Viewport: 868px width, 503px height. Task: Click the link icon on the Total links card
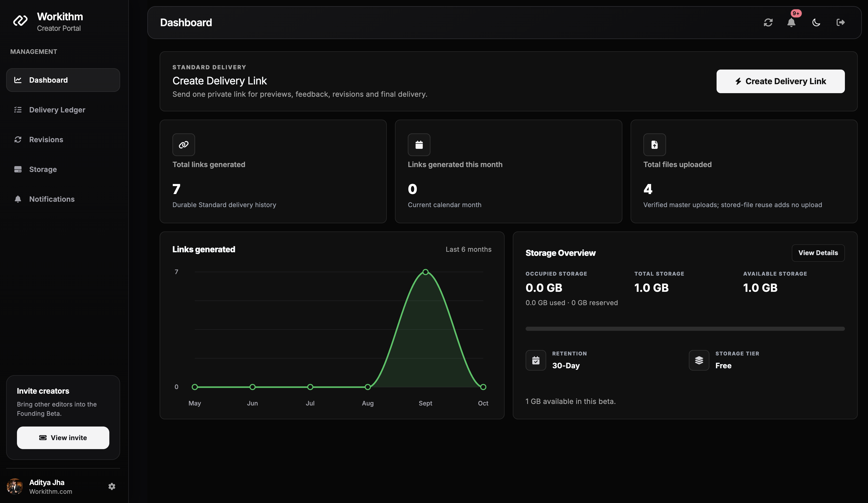coord(184,145)
